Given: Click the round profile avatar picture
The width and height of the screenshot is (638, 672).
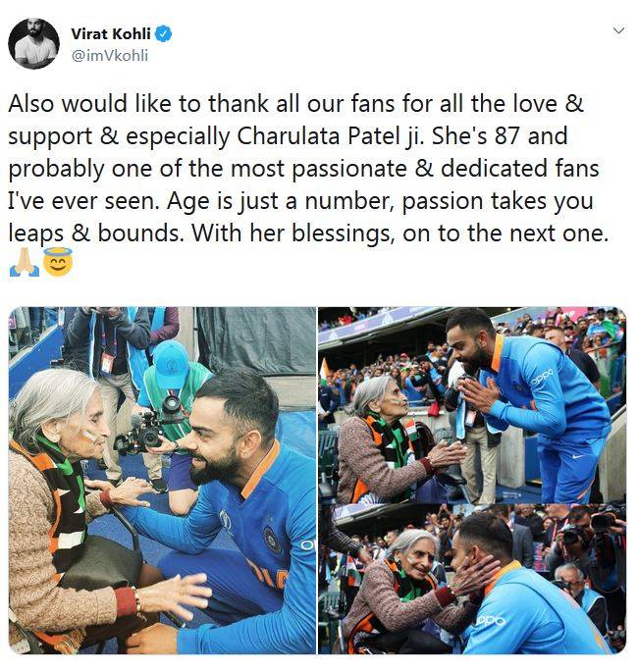Looking at the screenshot, I should pos(34,43).
